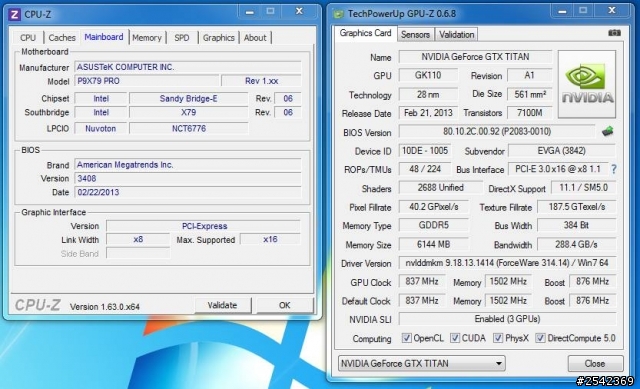Screen dimensions: 640x389
Task: Switch to the Graphics tab in CPU-Z
Action: [219, 38]
